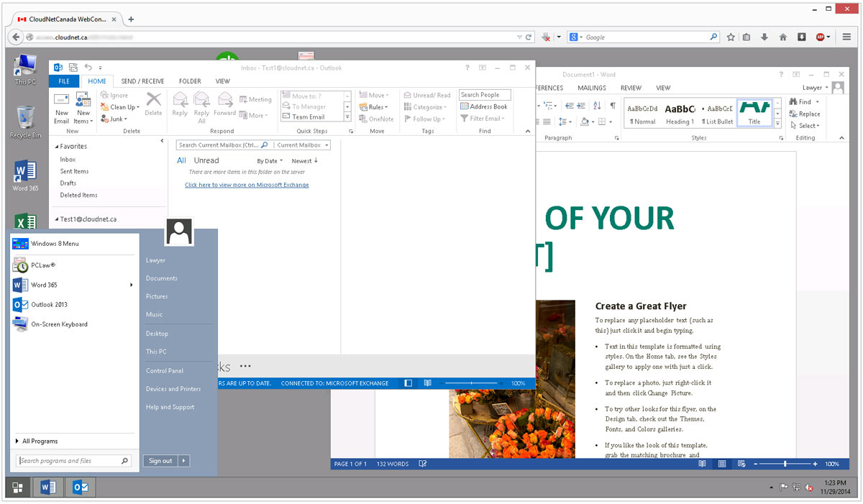The image size is (863, 504).
Task: Click the Sort icon in Word ribbon
Action: 598,106
